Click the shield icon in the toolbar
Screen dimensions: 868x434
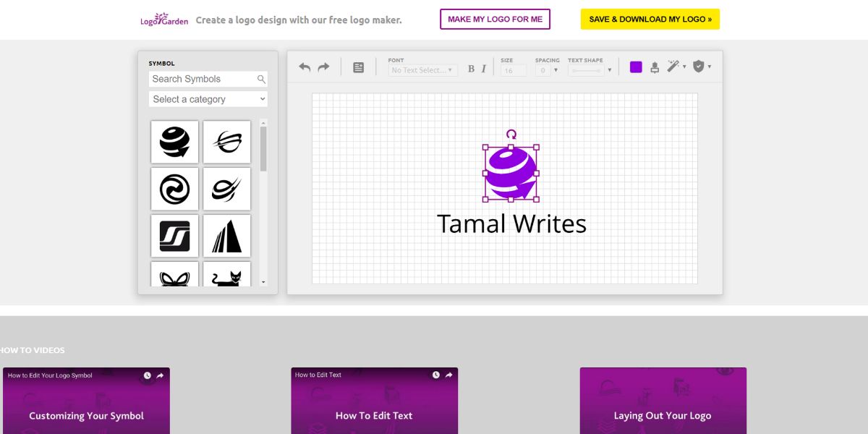click(699, 67)
